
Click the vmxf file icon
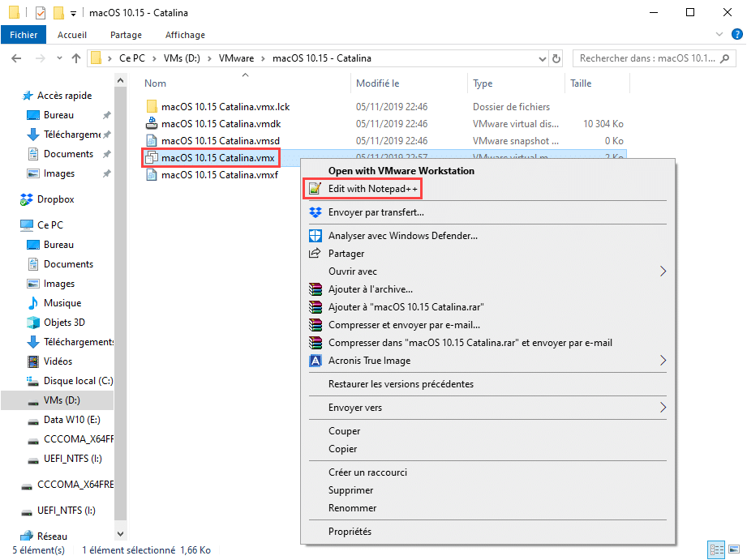152,175
